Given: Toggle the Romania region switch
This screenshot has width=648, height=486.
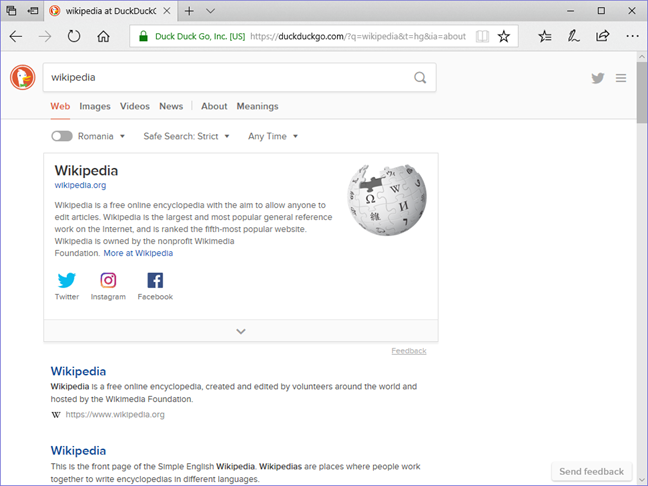Looking at the screenshot, I should (x=62, y=136).
